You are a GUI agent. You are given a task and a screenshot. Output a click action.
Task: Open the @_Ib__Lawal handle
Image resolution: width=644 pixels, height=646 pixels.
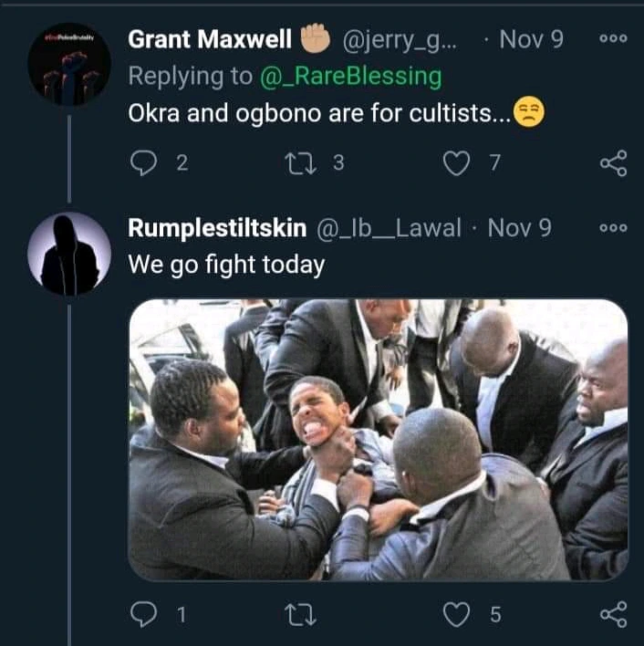point(390,228)
